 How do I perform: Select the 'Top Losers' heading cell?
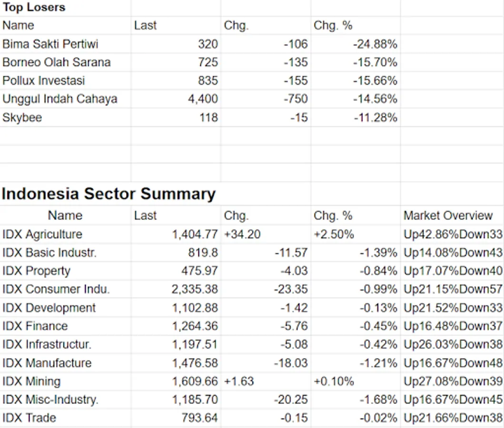click(x=34, y=8)
